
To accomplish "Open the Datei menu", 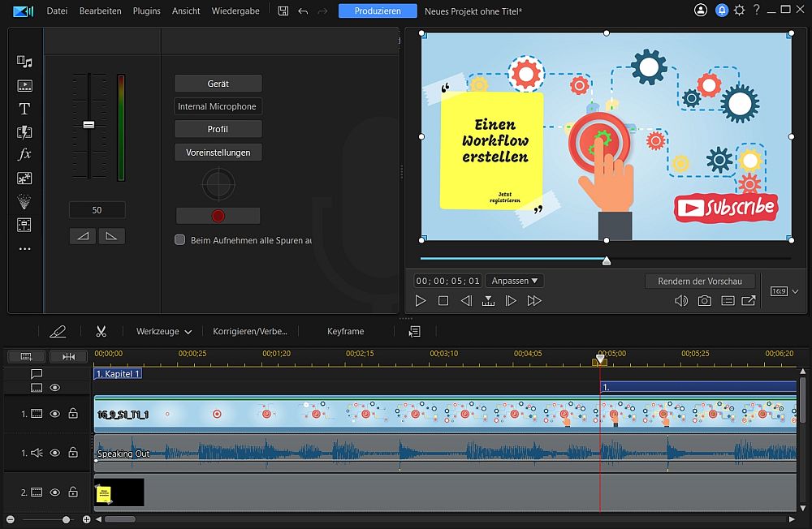I will click(x=57, y=11).
